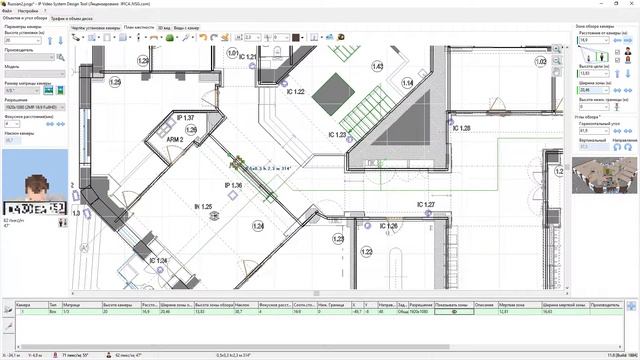Image resolution: width=640 pixels, height=360 pixels.
Task: Open the 3D вид tab
Action: pos(164,28)
